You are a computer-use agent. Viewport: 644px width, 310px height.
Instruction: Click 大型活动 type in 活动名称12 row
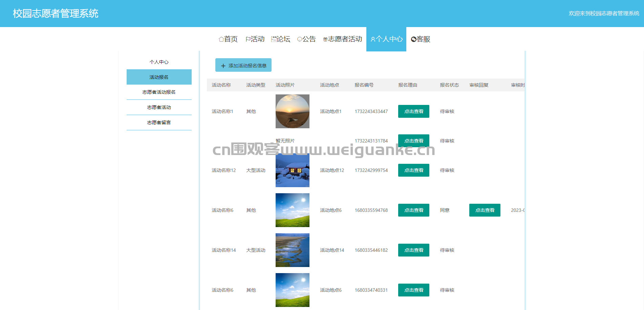(x=256, y=170)
